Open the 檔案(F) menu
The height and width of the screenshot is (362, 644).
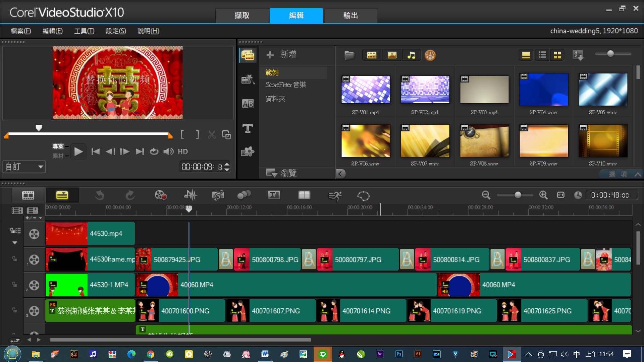pyautogui.click(x=21, y=31)
